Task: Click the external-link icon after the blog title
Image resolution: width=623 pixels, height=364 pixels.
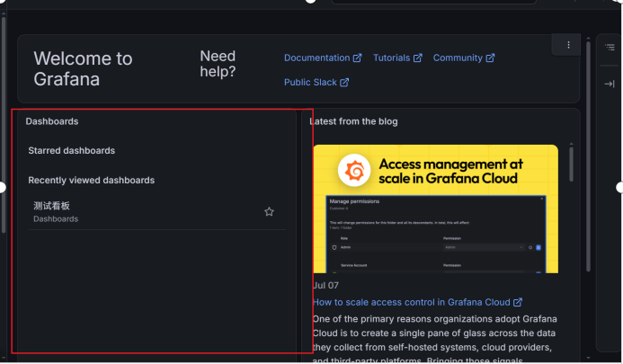Action: pyautogui.click(x=517, y=302)
